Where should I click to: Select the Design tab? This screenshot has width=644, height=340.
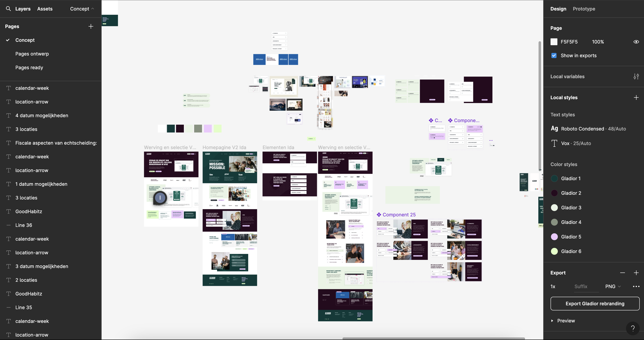[x=558, y=9]
